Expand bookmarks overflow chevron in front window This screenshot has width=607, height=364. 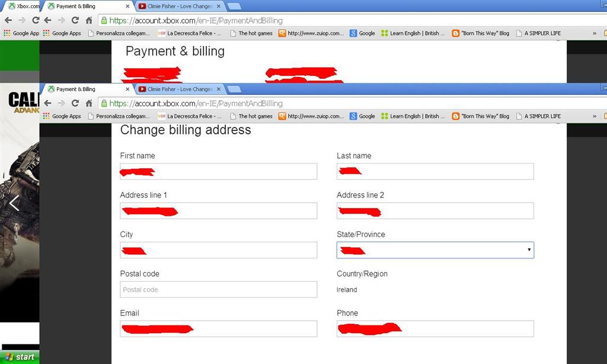click(595, 116)
